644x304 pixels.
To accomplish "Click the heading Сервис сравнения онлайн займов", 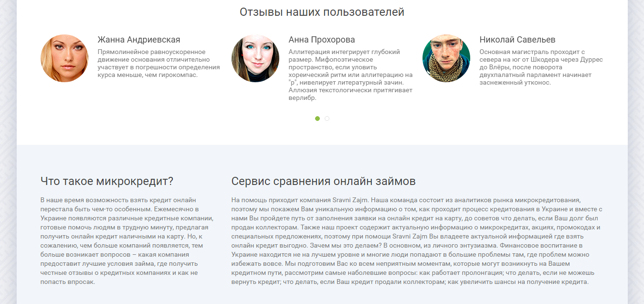I will point(324,182).
